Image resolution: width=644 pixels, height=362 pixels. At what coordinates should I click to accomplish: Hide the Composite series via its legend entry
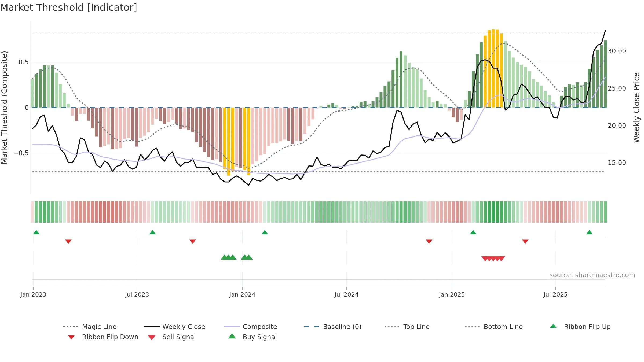click(x=250, y=327)
